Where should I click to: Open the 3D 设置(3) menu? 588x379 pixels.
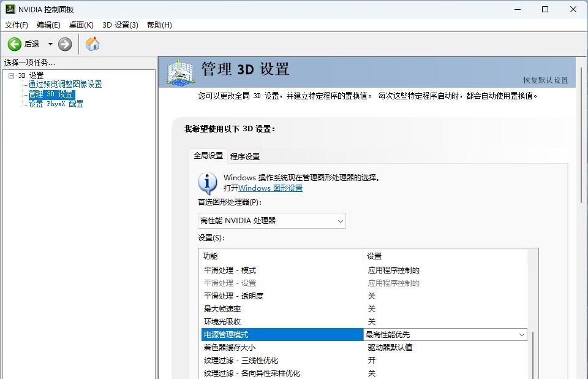tap(120, 25)
